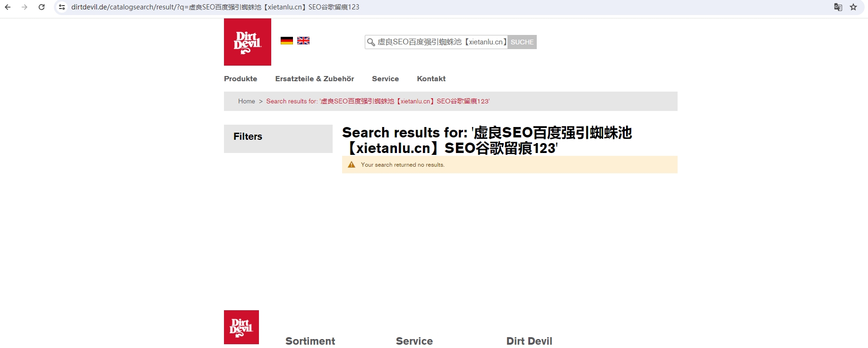
Task: Click 'Your search returned no results' message
Action: [403, 165]
